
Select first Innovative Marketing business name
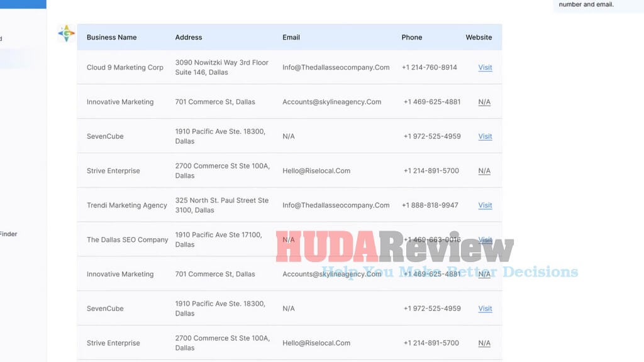[x=120, y=102]
